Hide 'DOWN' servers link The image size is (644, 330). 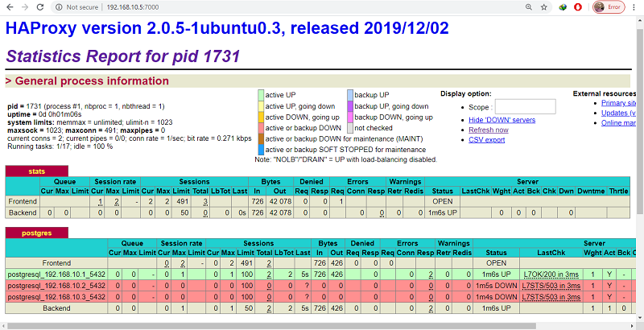click(x=502, y=120)
